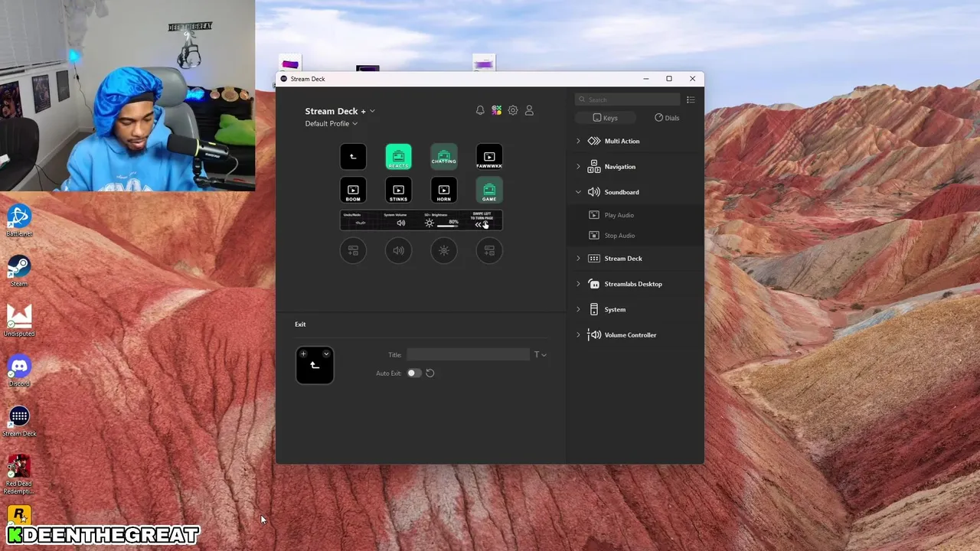Viewport: 980px width, 551px height.
Task: Open the key icon dropdown chevron
Action: point(326,354)
